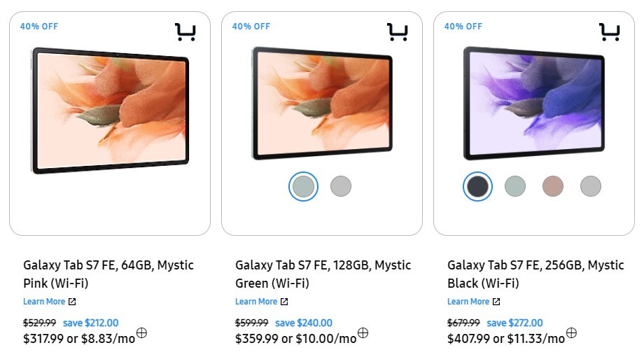Select silver color swatch on 128GB tablet
Image resolution: width=644 pixels, height=357 pixels.
341,186
